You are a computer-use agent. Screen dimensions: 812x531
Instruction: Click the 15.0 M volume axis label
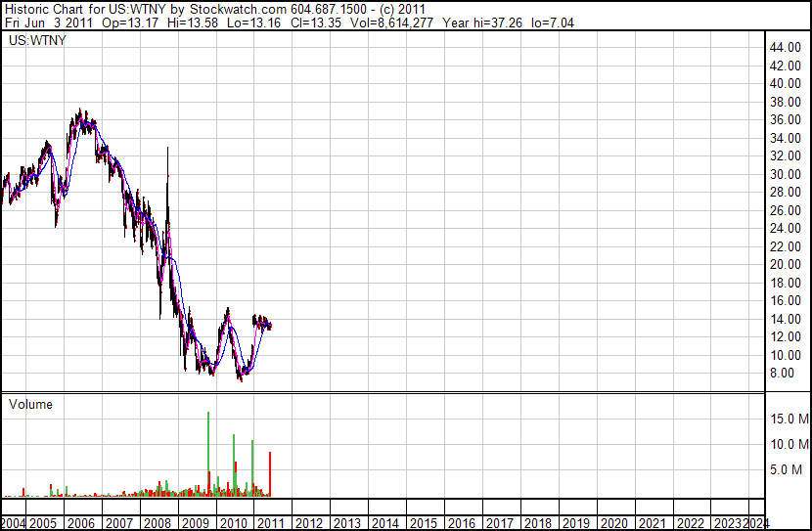pyautogui.click(x=788, y=419)
